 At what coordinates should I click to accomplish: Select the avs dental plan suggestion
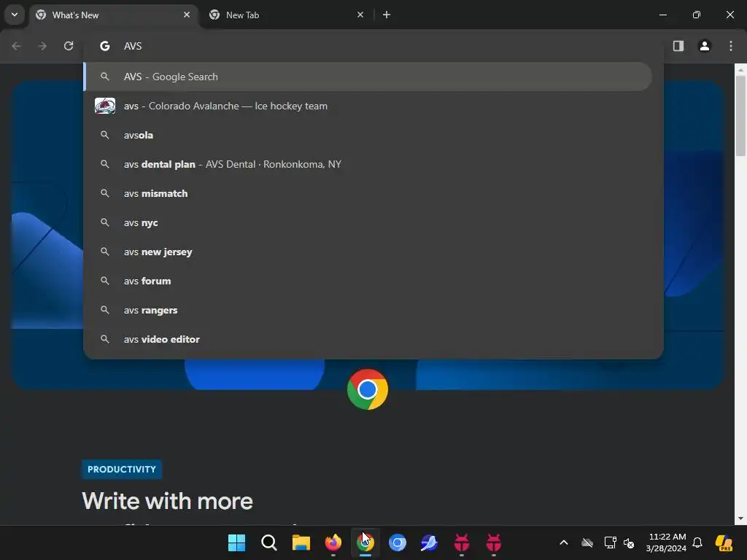[368, 164]
